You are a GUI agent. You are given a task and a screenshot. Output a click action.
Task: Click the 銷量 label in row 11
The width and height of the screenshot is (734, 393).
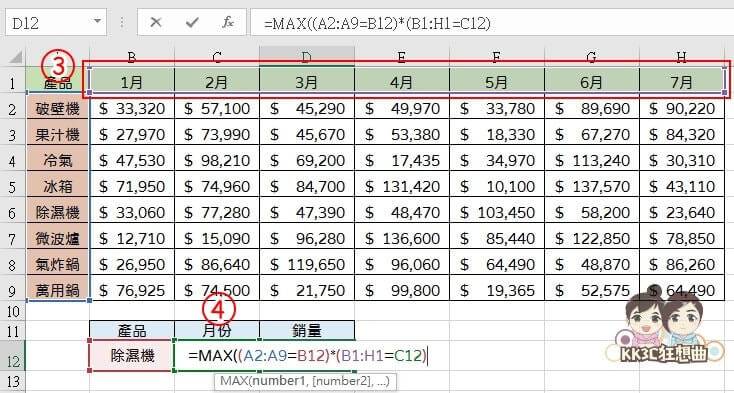tap(307, 331)
